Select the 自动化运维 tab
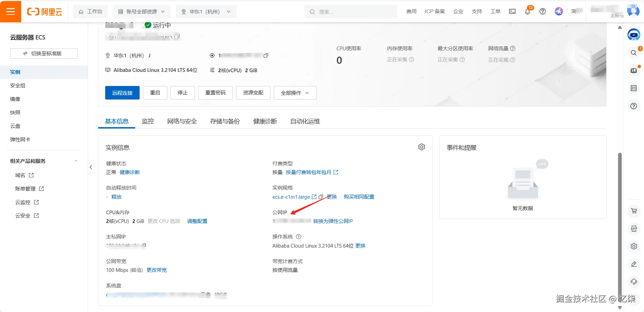This screenshot has width=644, height=312. coord(305,121)
